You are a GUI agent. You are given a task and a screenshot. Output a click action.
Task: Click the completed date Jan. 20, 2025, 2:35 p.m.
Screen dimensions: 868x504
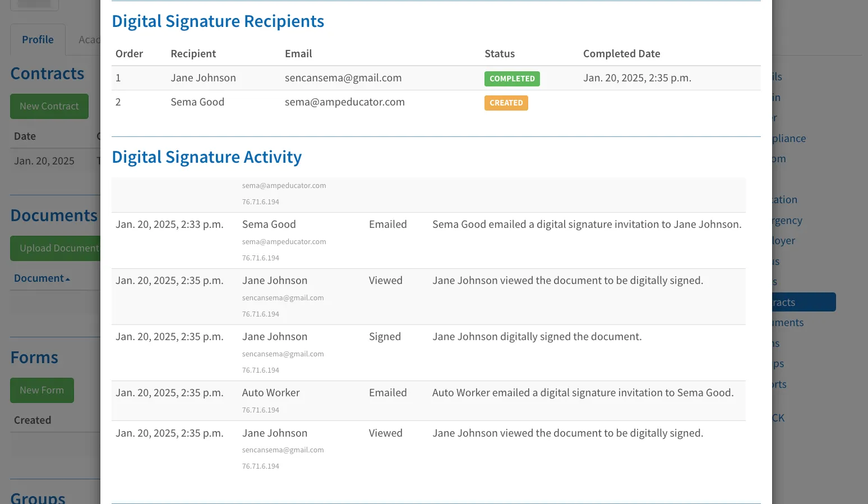click(637, 78)
